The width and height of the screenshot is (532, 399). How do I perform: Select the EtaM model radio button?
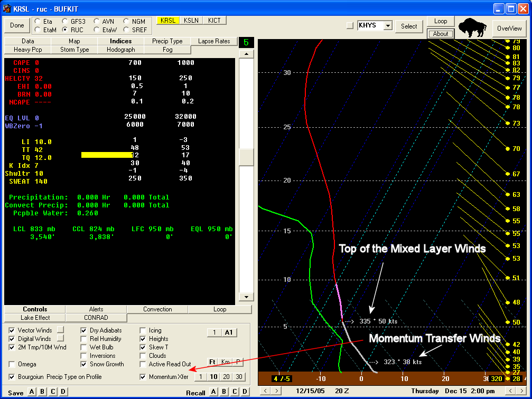tap(38, 30)
